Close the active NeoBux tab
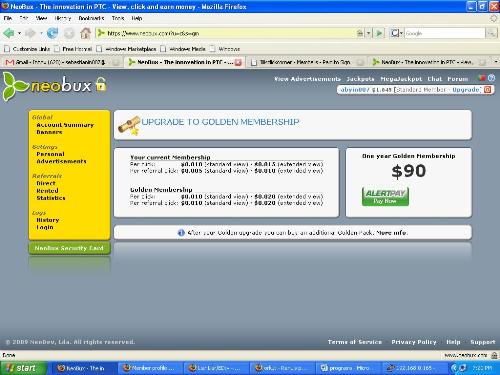Viewport: 500px width, 375px height. (238, 62)
